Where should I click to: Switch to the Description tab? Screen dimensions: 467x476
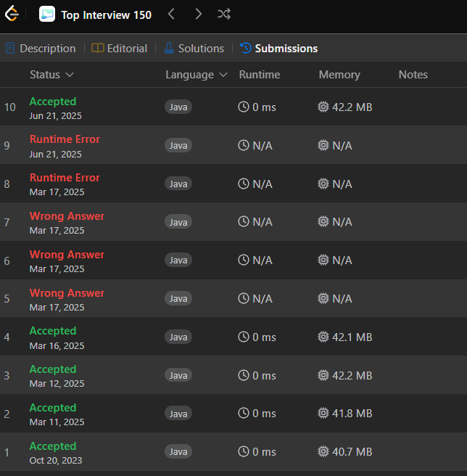coord(41,49)
